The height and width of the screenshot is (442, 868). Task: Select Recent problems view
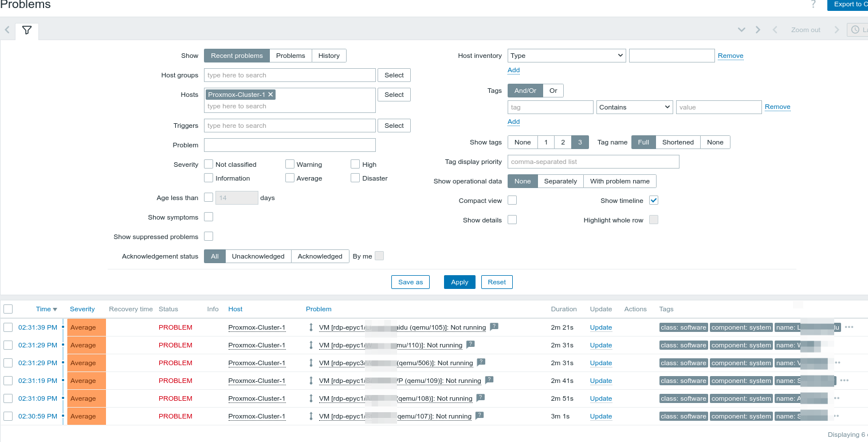[237, 56]
